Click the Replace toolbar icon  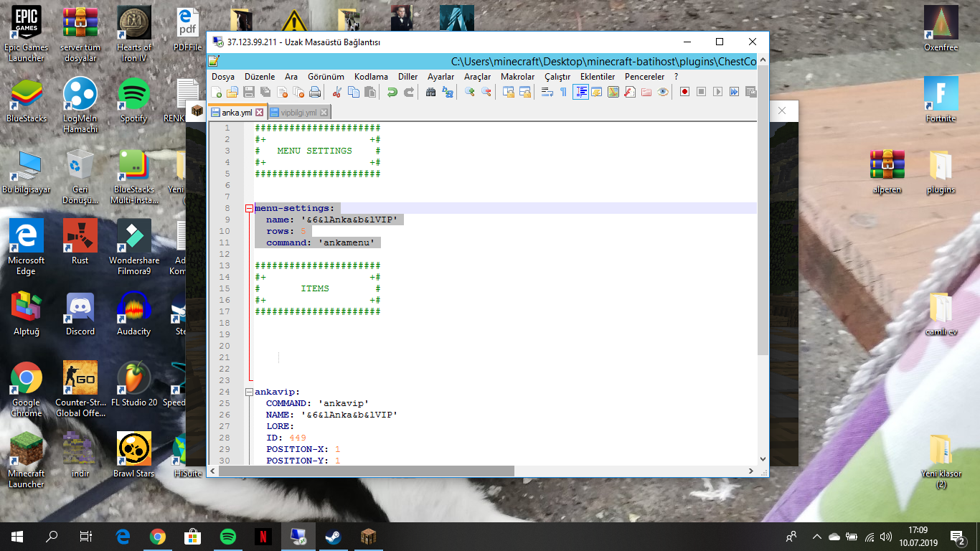(x=448, y=92)
